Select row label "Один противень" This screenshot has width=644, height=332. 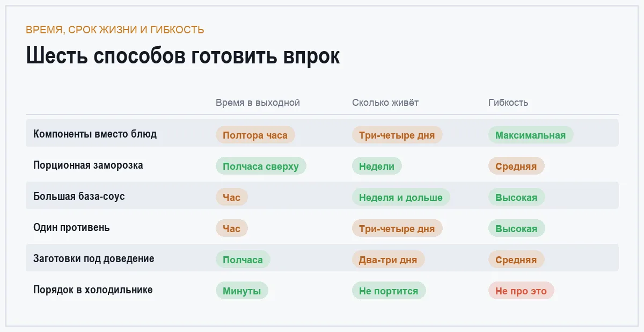[71, 227]
